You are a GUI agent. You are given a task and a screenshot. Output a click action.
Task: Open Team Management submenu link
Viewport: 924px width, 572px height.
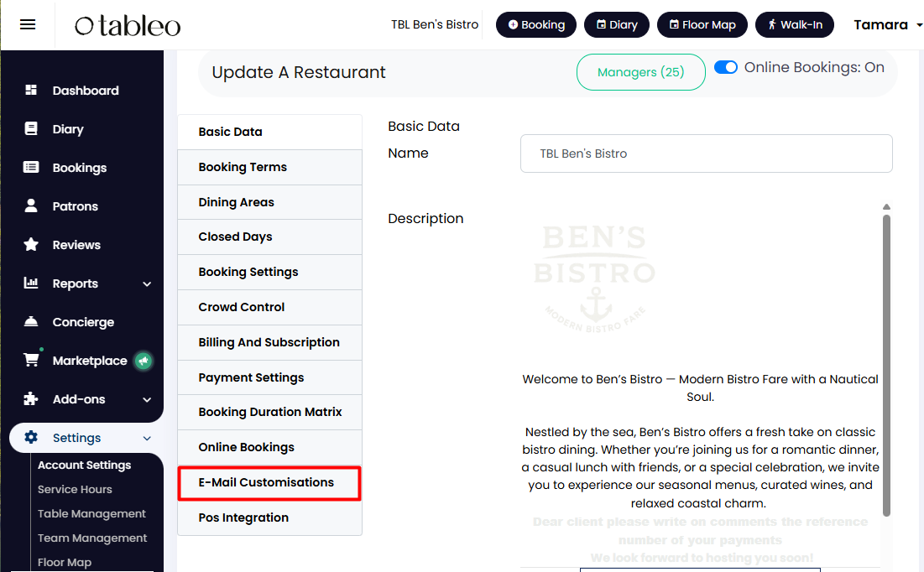[92, 538]
